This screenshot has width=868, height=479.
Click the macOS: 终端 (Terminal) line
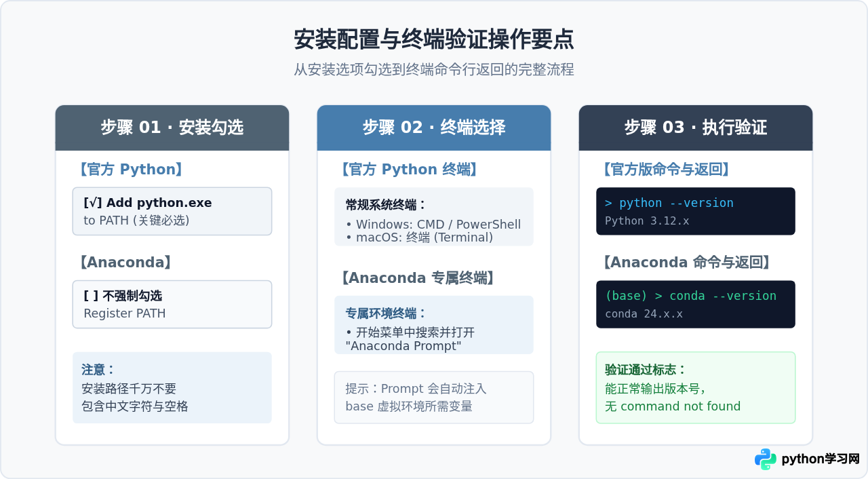coord(419,237)
